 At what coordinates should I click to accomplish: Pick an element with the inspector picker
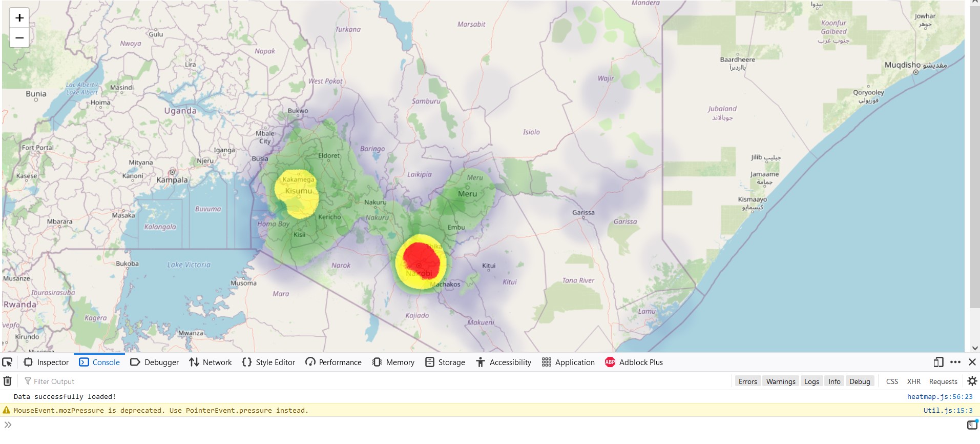7,362
